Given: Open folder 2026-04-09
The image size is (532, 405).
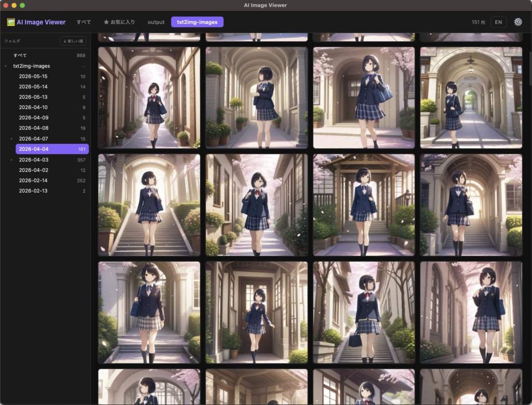Looking at the screenshot, I should click(52, 118).
